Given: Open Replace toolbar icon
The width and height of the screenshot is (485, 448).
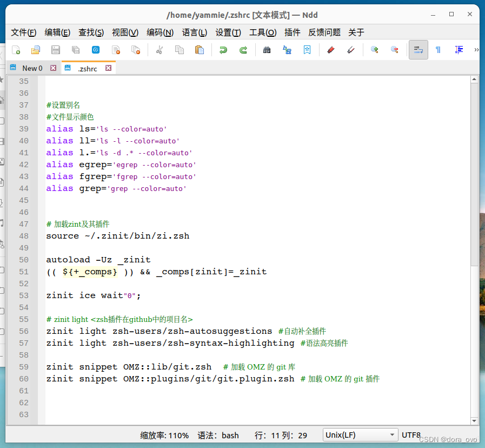Looking at the screenshot, I should [x=287, y=50].
